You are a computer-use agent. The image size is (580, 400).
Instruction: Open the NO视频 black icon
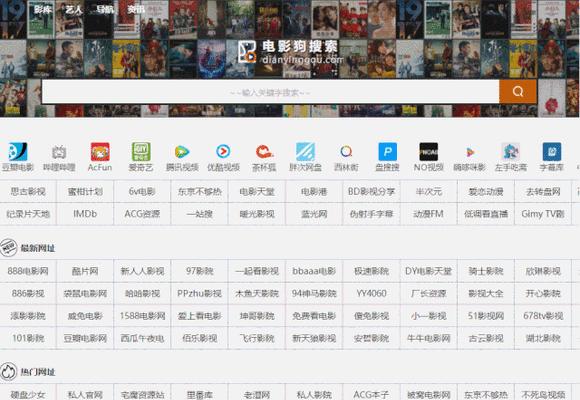point(428,152)
